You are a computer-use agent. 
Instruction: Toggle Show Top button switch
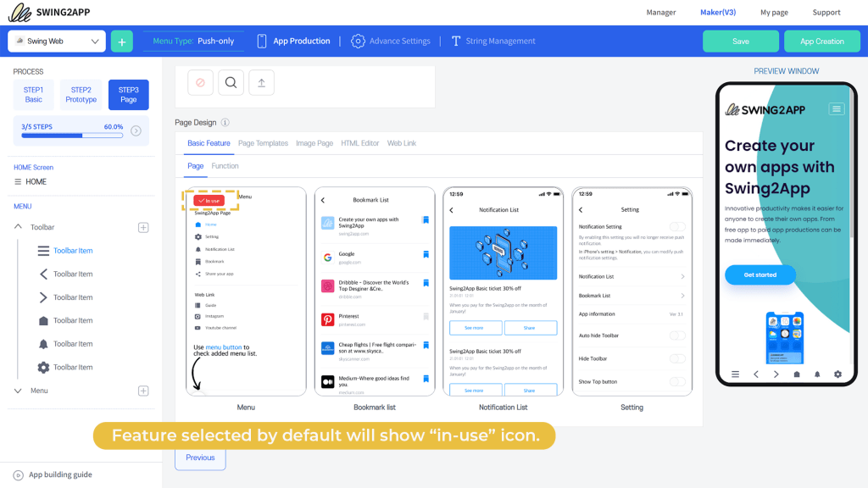click(x=677, y=382)
